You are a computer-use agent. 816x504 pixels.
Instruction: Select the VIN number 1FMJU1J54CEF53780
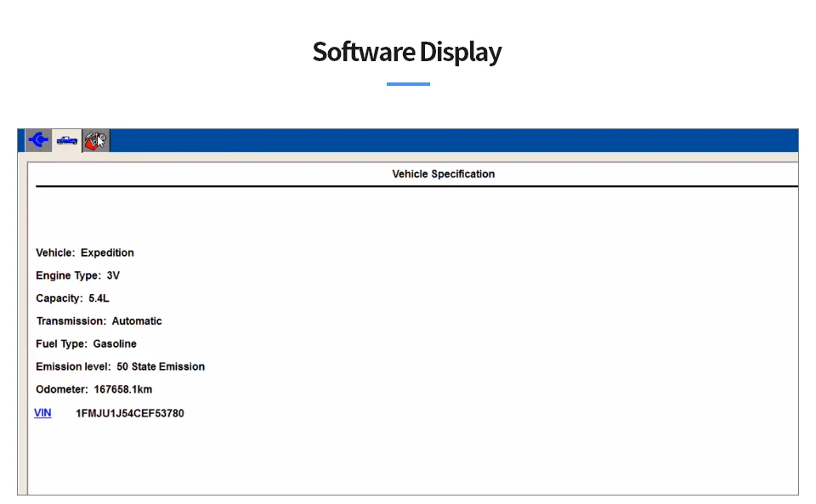tap(129, 414)
